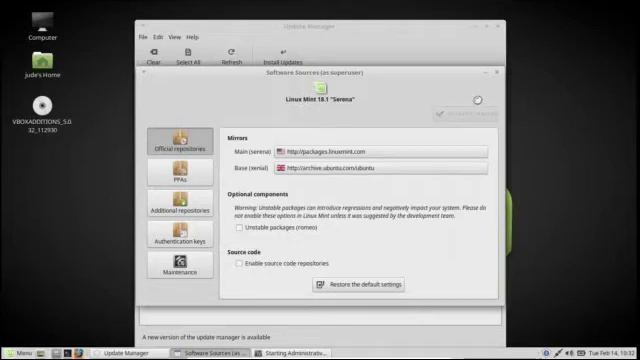Switch to Starting Administrative taskbar window

click(x=292, y=353)
